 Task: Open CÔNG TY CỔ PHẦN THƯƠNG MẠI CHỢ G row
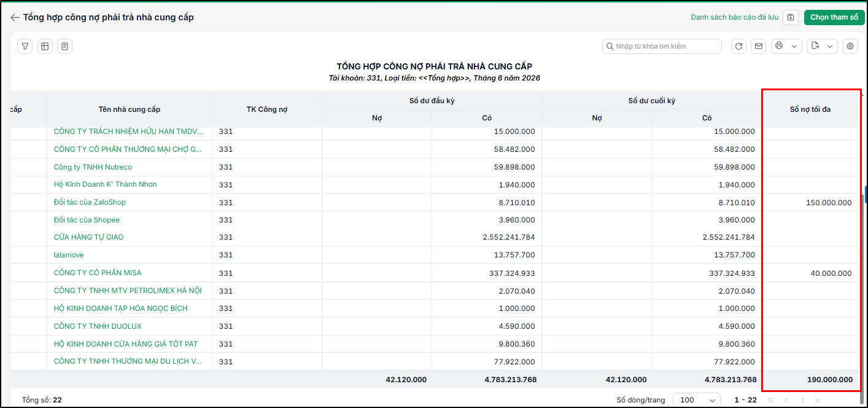tap(128, 149)
